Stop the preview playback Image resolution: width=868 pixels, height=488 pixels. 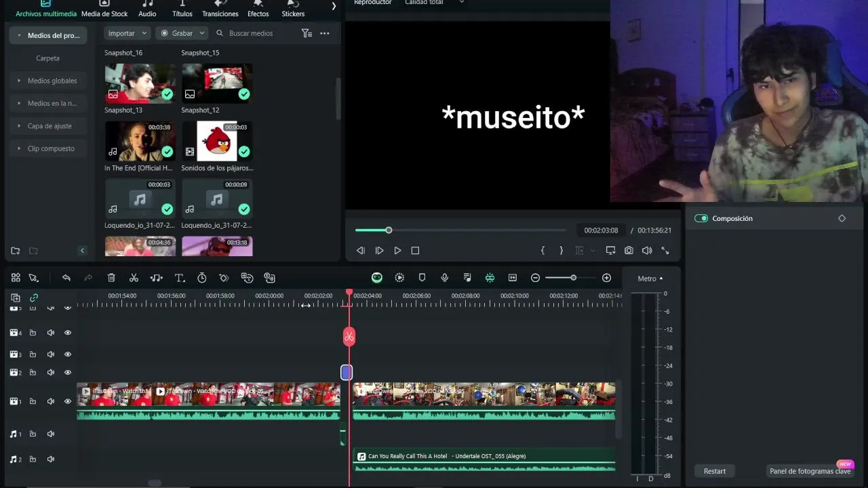point(416,251)
